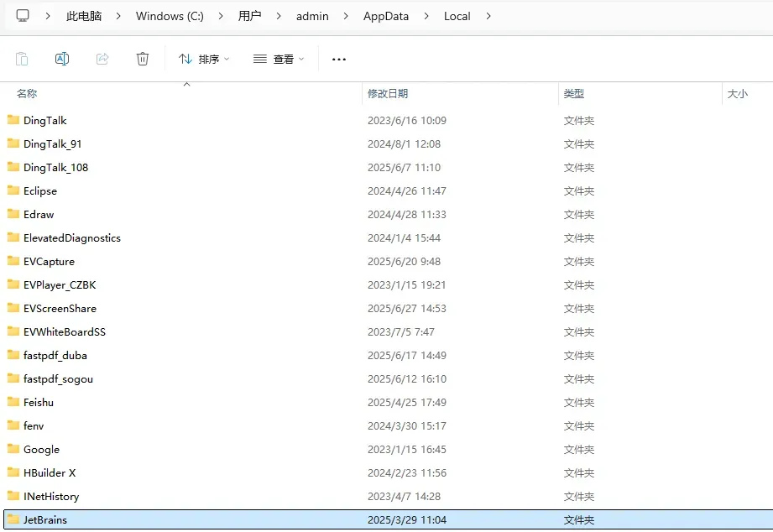The width and height of the screenshot is (773, 532).
Task: Expand chevron after the computer icon in the address bar
Action: 47,16
